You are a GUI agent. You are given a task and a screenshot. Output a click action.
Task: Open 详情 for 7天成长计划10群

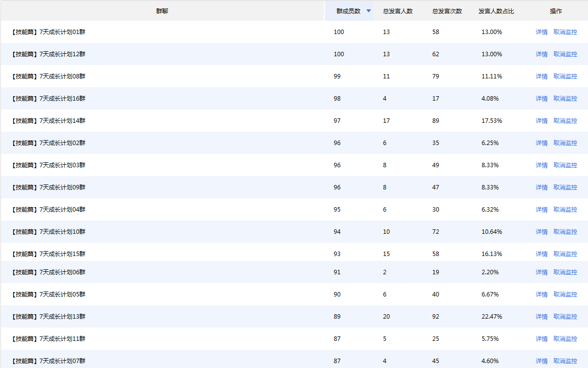pos(542,232)
